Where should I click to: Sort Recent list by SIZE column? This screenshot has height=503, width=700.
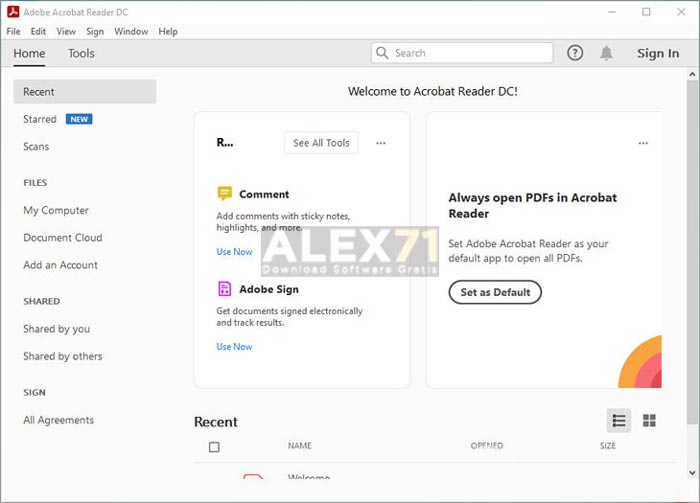(608, 445)
